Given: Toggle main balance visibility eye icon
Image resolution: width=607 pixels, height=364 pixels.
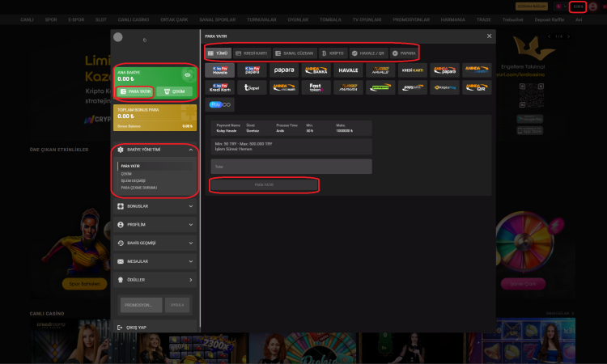Looking at the screenshot, I should click(x=188, y=75).
